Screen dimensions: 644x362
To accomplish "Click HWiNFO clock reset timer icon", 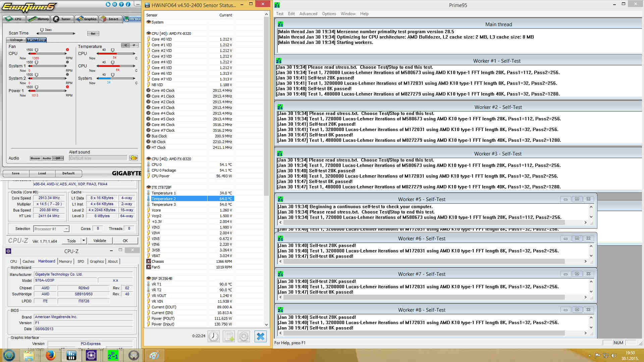I will [214, 336].
